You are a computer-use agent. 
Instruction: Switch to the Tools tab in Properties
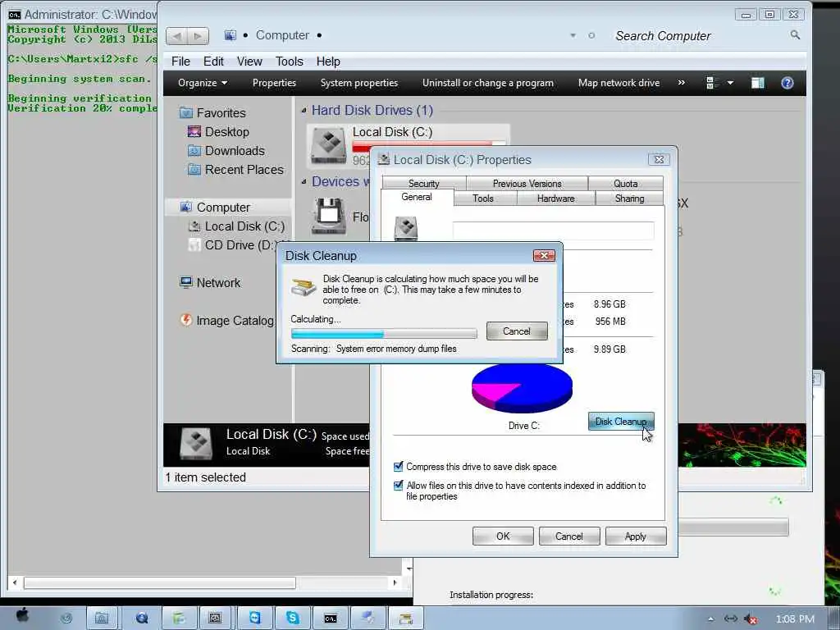482,199
